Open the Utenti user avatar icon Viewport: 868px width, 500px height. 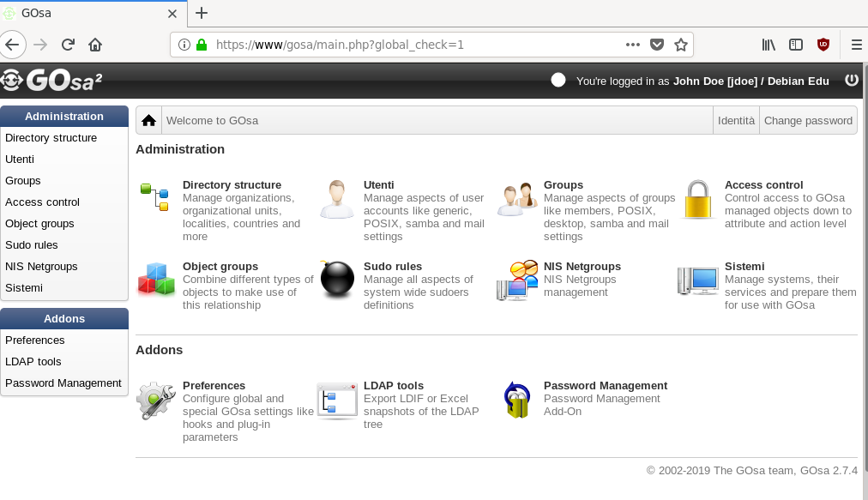coord(336,199)
